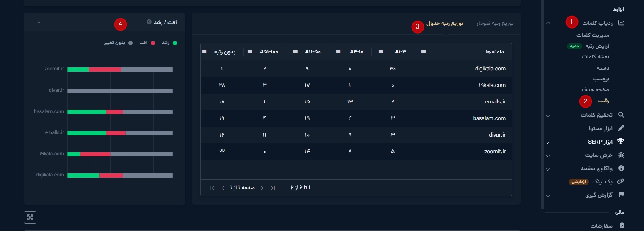This screenshot has width=644, height=231.
Task: Click the بک لینک sidebar label
Action: (603, 181)
